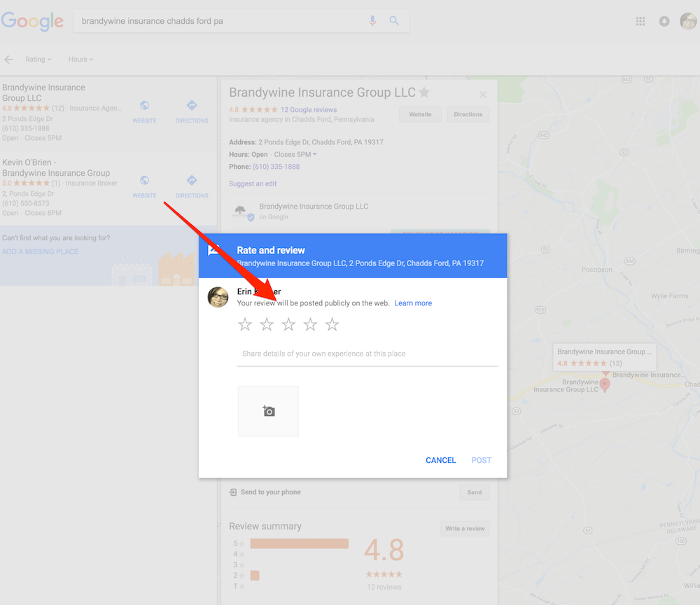
Task: Select the second rating star
Action: click(x=267, y=324)
